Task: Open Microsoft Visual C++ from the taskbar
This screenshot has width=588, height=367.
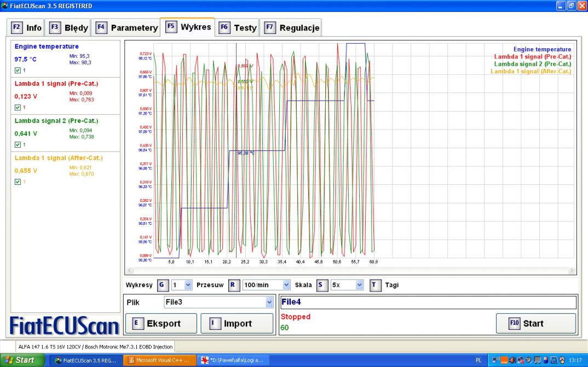Action: [158, 360]
